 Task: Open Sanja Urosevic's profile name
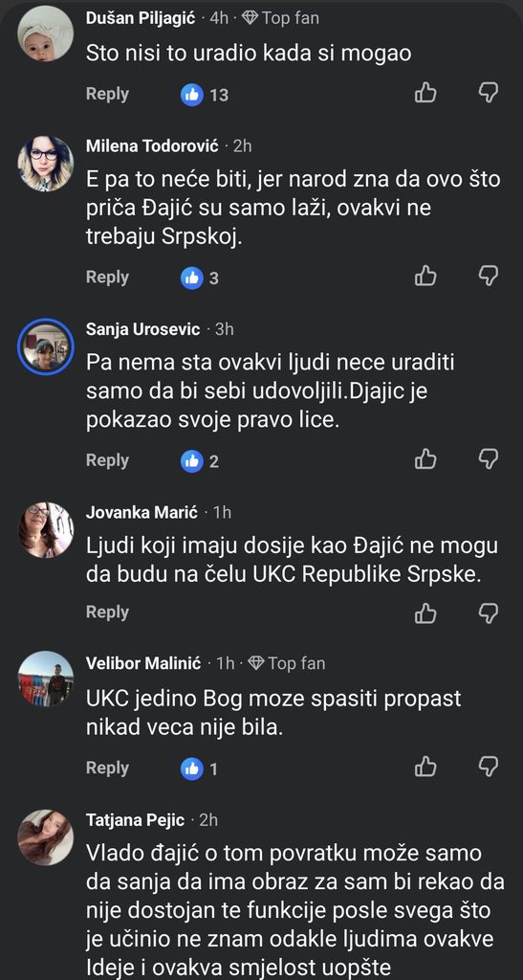(142, 329)
